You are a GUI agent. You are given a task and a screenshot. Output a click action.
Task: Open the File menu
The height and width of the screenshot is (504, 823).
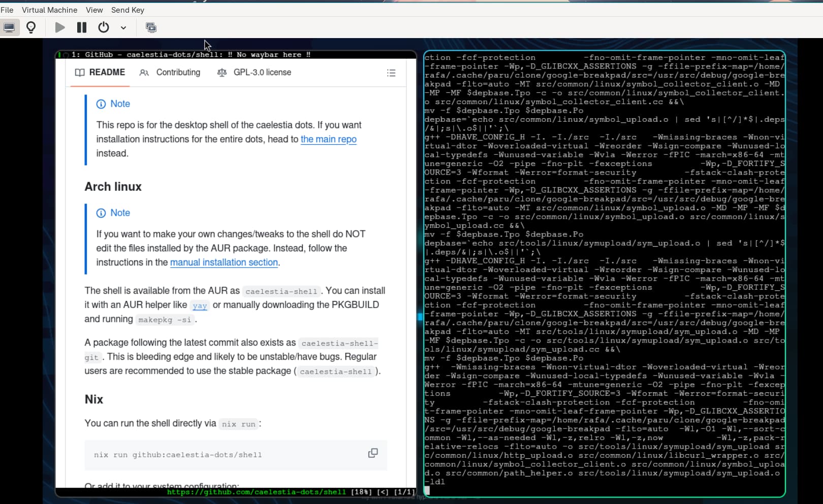pos(7,10)
